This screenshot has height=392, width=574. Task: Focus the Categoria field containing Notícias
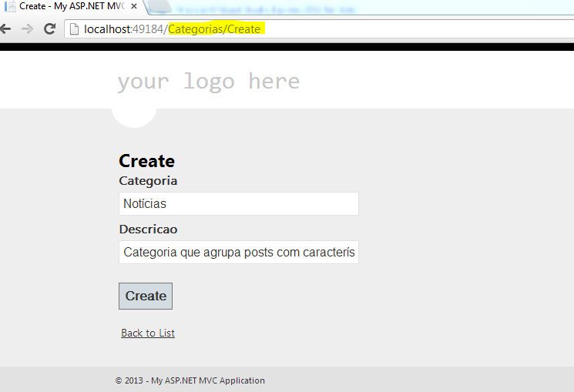coord(239,204)
